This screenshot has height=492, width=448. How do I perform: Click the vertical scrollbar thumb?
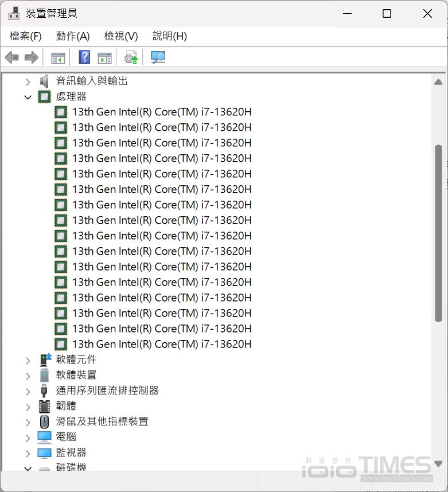[438, 233]
